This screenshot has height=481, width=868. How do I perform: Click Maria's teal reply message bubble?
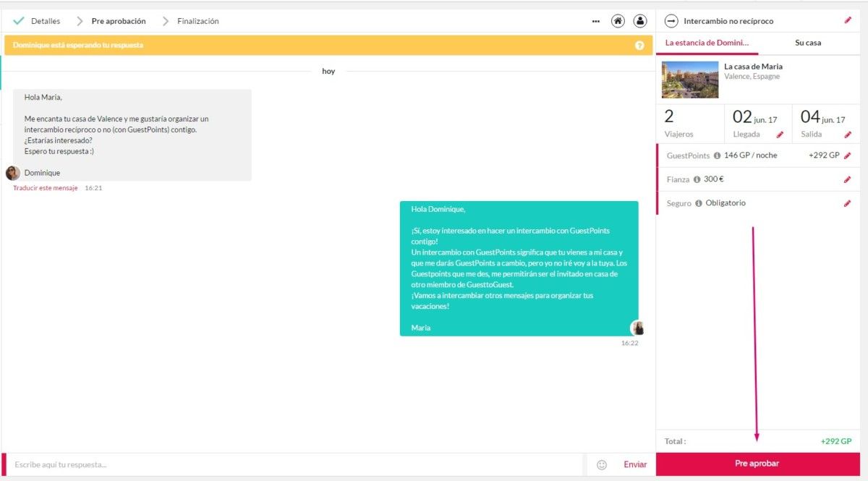coord(519,268)
